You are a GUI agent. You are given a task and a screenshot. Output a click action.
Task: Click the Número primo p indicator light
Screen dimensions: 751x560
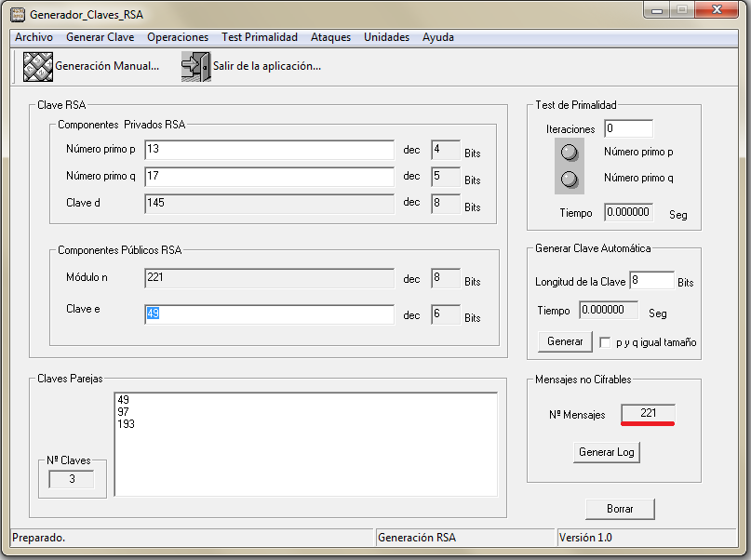coord(570,153)
